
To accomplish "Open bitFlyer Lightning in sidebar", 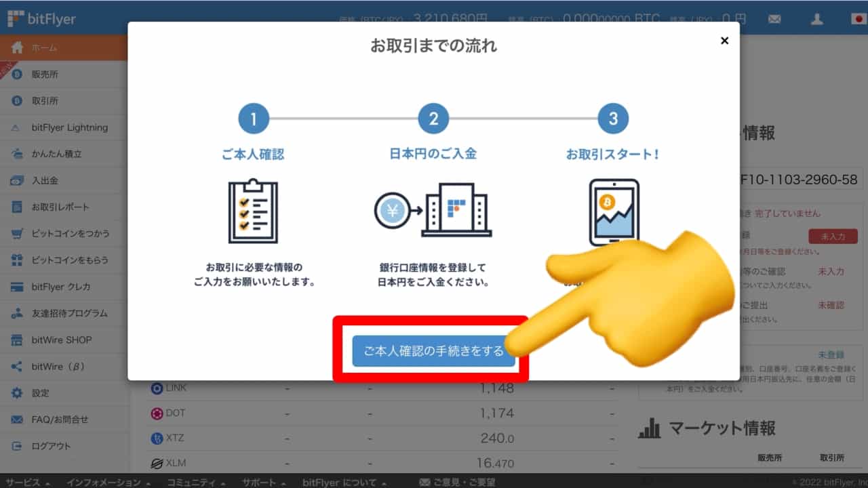I will [x=69, y=127].
